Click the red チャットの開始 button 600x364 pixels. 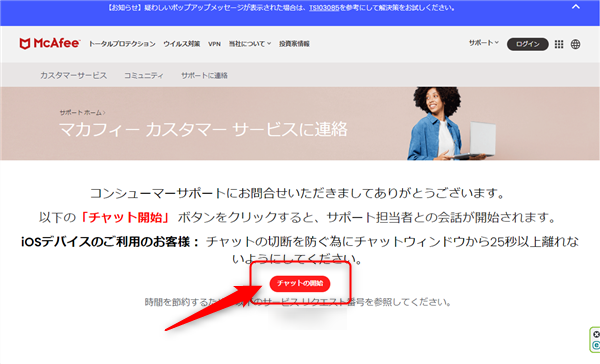(x=300, y=283)
